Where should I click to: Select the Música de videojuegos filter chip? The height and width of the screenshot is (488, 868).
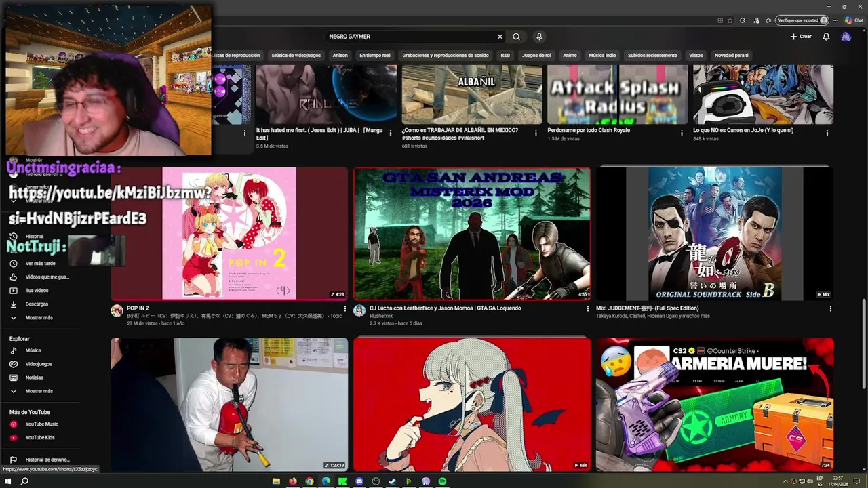(x=296, y=56)
